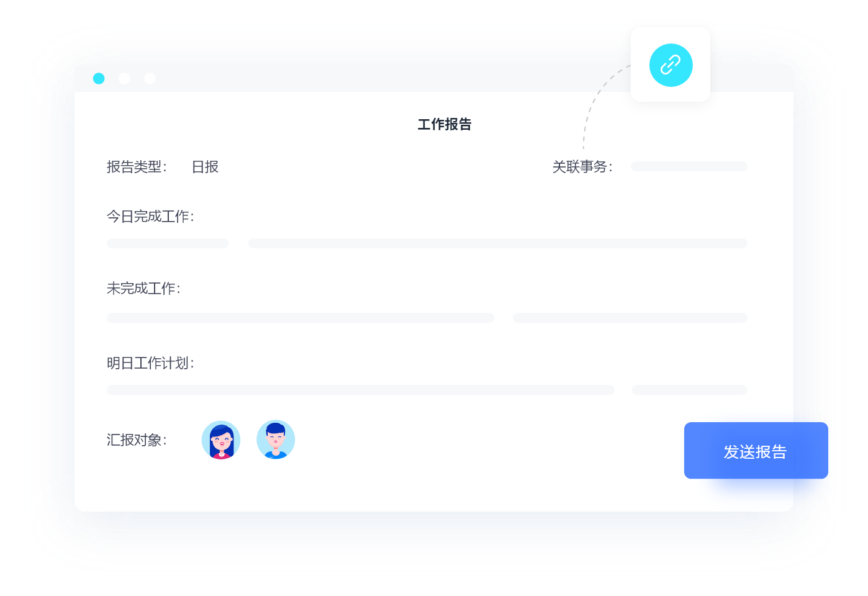
Task: Click short field under 今日完成工作
Action: pyautogui.click(x=168, y=243)
